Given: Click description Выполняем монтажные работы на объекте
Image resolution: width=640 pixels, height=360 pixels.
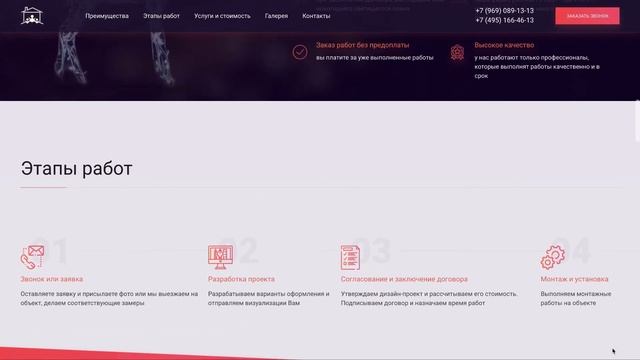Looking at the screenshot, I should coord(576,298).
